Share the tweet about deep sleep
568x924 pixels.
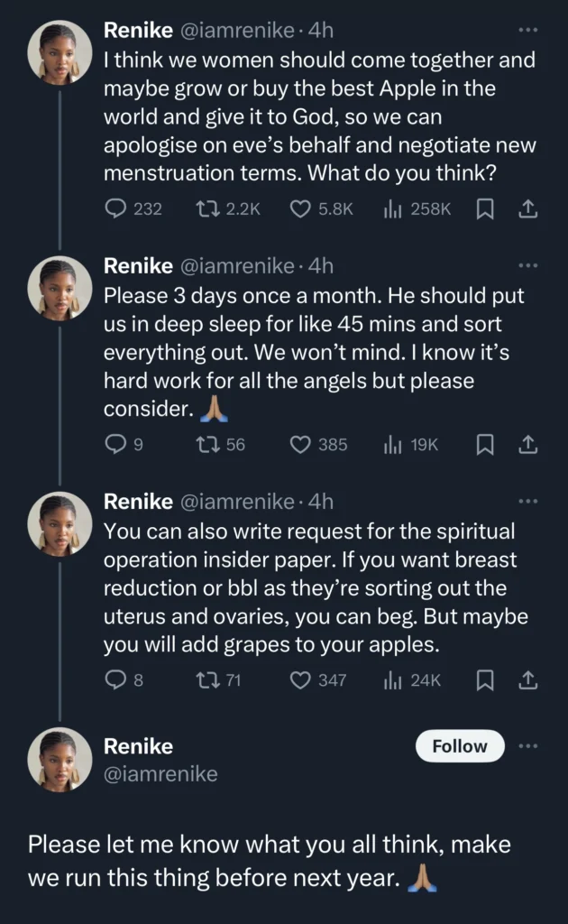(528, 444)
